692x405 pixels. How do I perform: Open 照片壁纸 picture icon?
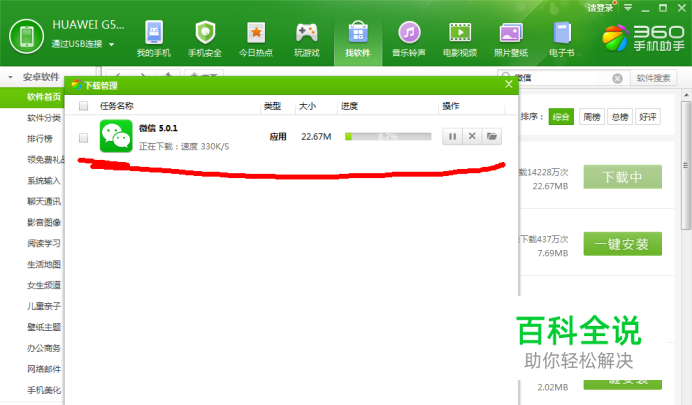click(511, 33)
